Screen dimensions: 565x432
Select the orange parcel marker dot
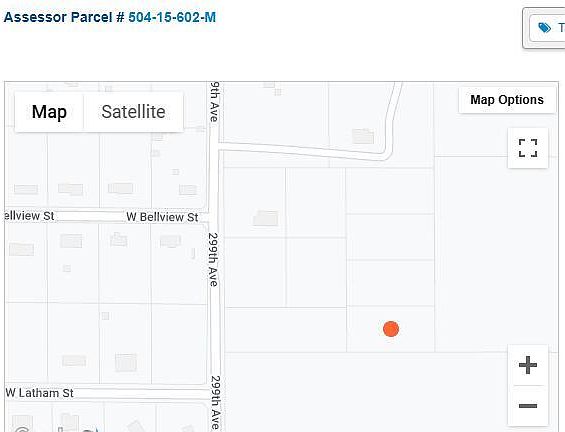[391, 329]
